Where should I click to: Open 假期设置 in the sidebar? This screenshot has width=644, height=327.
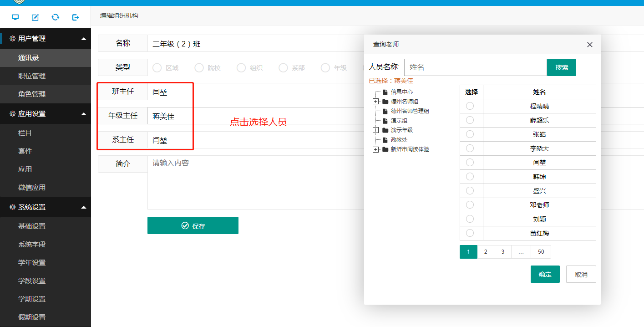[46, 317]
